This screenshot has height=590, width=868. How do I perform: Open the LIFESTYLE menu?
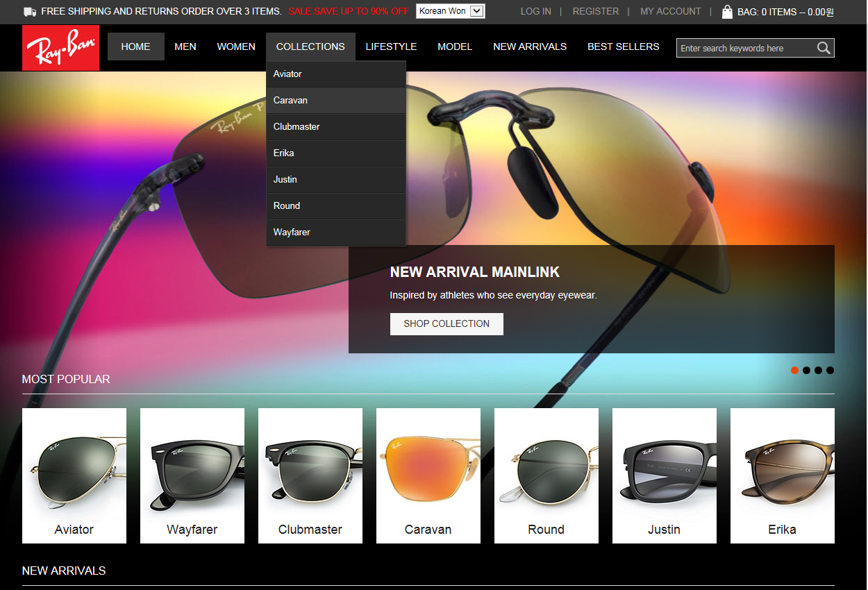point(391,47)
